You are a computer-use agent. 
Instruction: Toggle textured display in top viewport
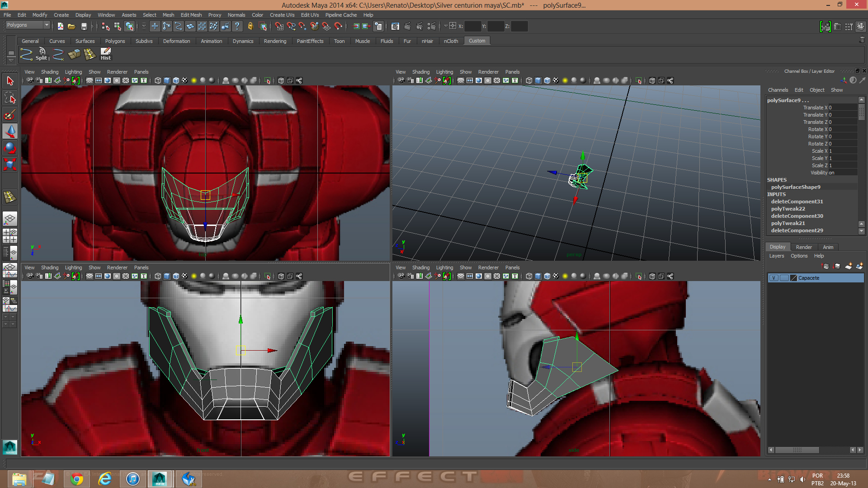pyautogui.click(x=185, y=80)
